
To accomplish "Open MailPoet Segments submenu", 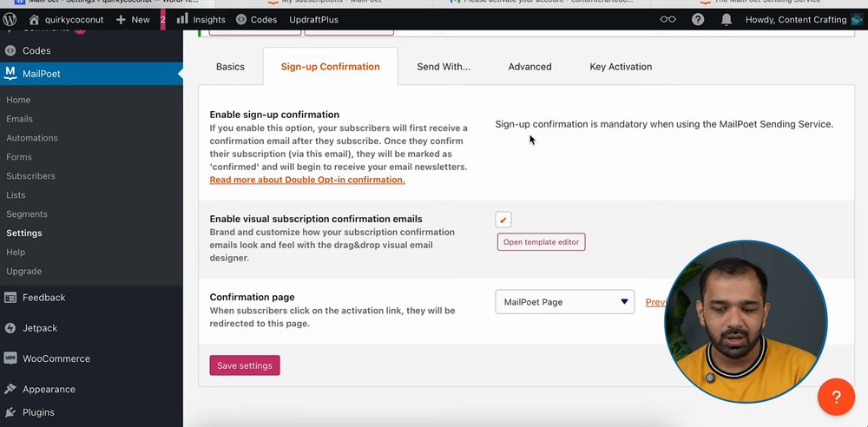I will [x=27, y=213].
